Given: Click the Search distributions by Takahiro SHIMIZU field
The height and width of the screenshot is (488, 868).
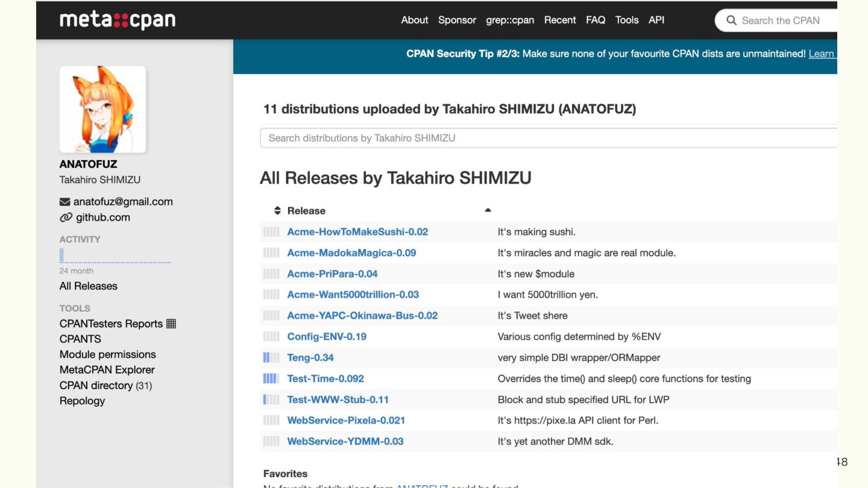Looking at the screenshot, I should click(549, 138).
